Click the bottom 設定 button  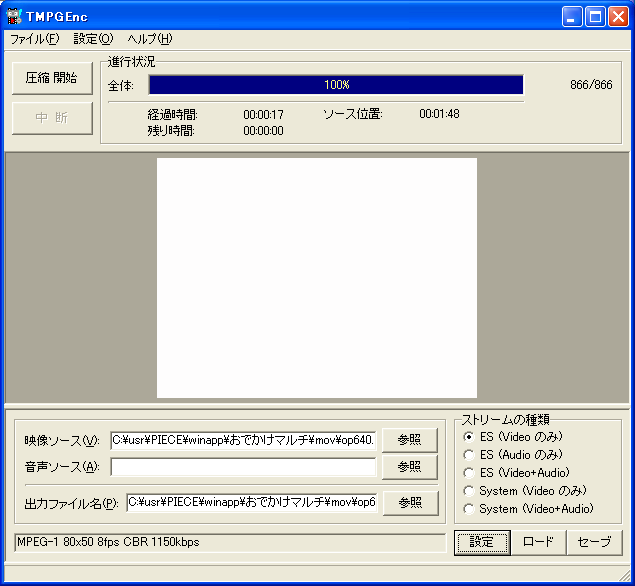point(482,542)
